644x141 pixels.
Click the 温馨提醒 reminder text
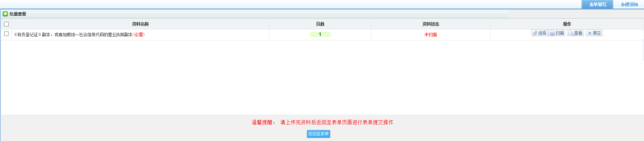tap(323, 122)
